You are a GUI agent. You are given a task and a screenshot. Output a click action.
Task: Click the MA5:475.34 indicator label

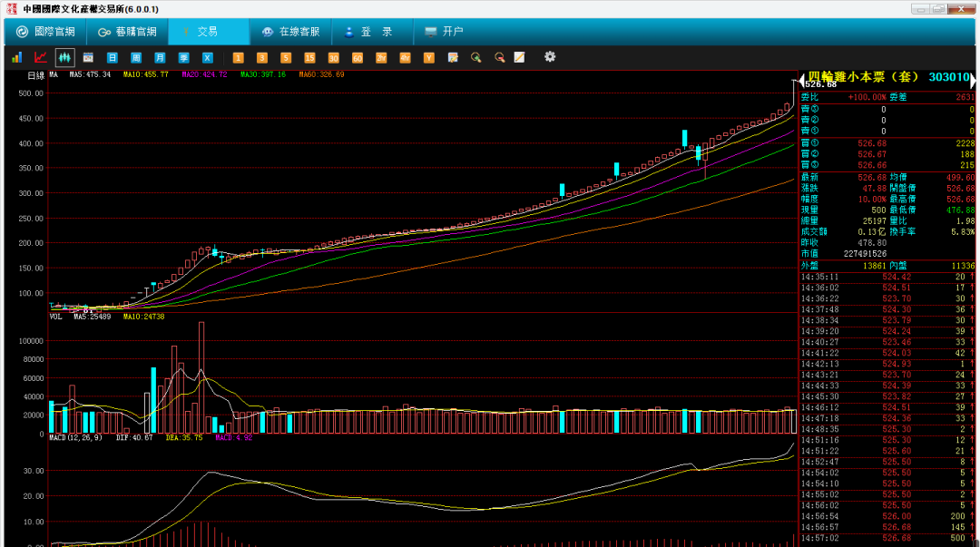[90, 74]
